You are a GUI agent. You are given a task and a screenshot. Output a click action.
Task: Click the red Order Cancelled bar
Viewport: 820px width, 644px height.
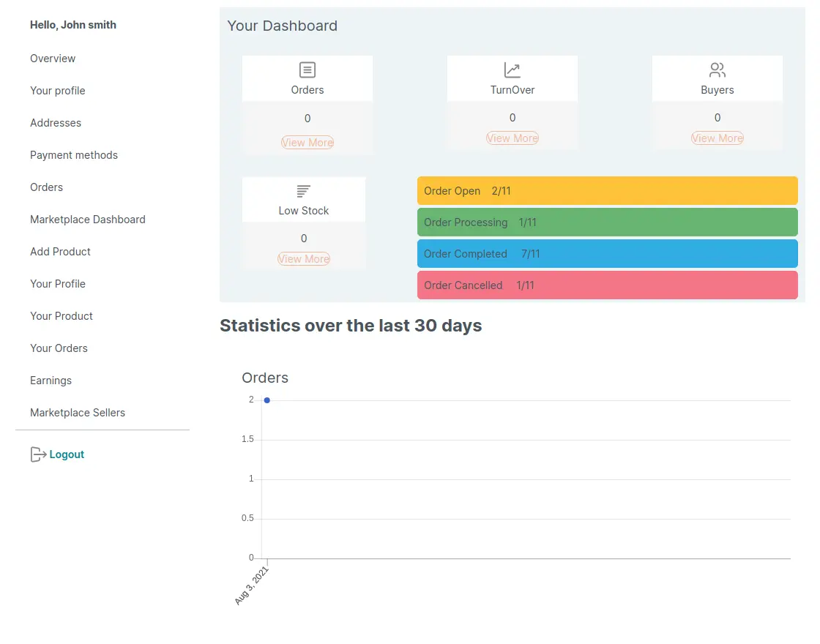tap(608, 285)
